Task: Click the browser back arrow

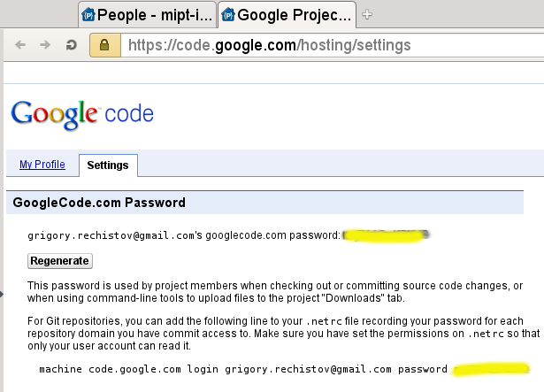Action: [21, 44]
